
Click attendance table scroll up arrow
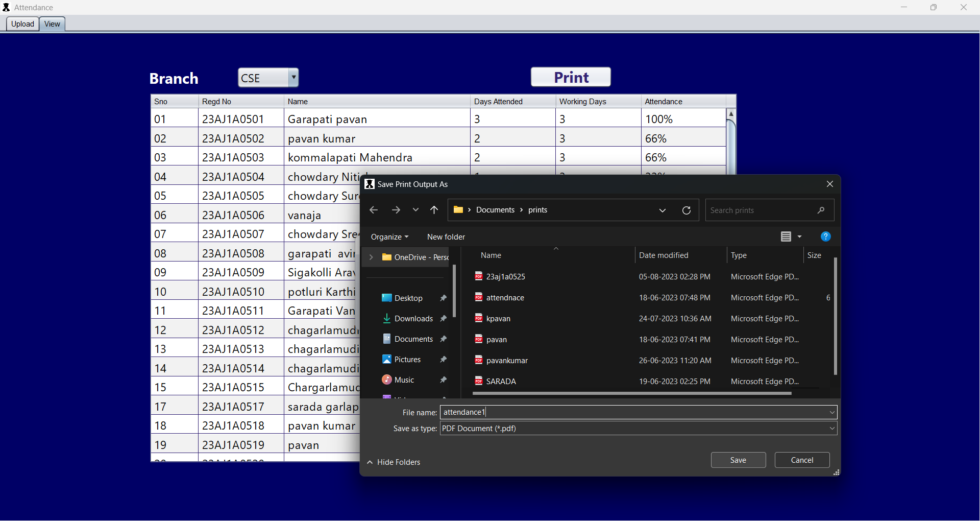tap(731, 114)
